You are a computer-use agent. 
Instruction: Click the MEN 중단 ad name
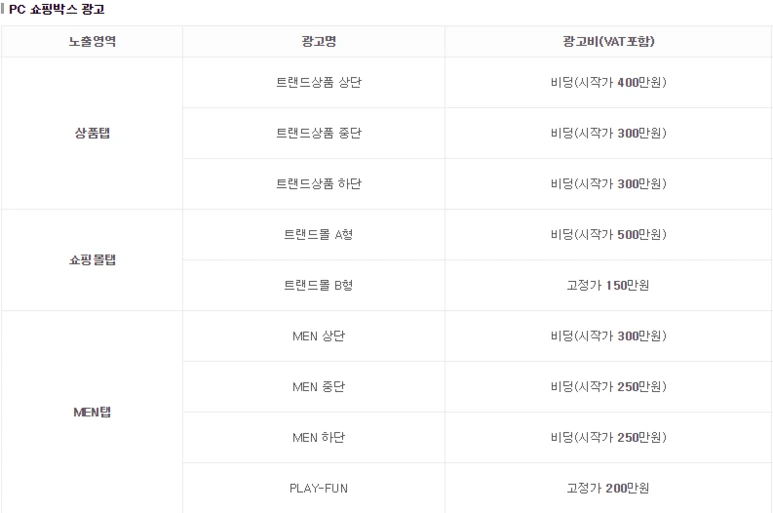tap(318, 387)
